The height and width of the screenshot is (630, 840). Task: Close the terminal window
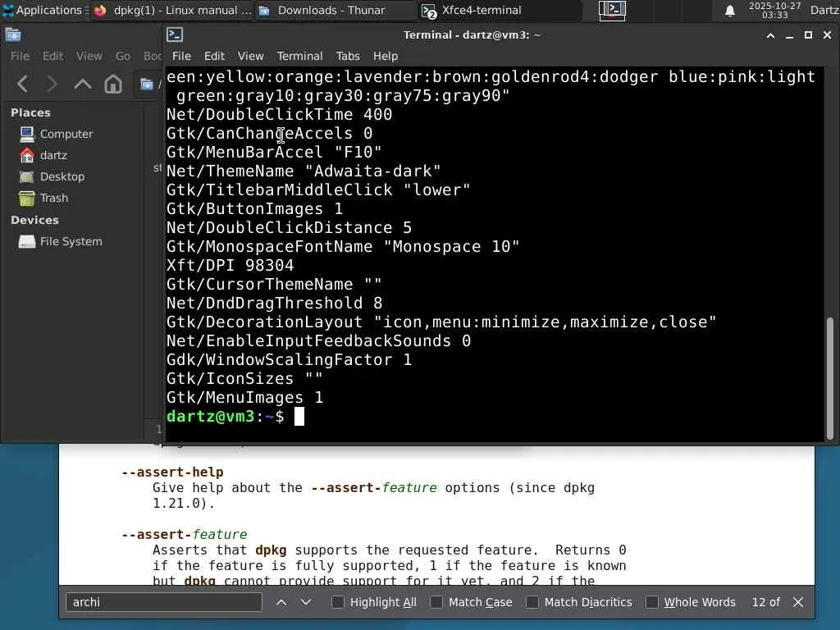[827, 35]
